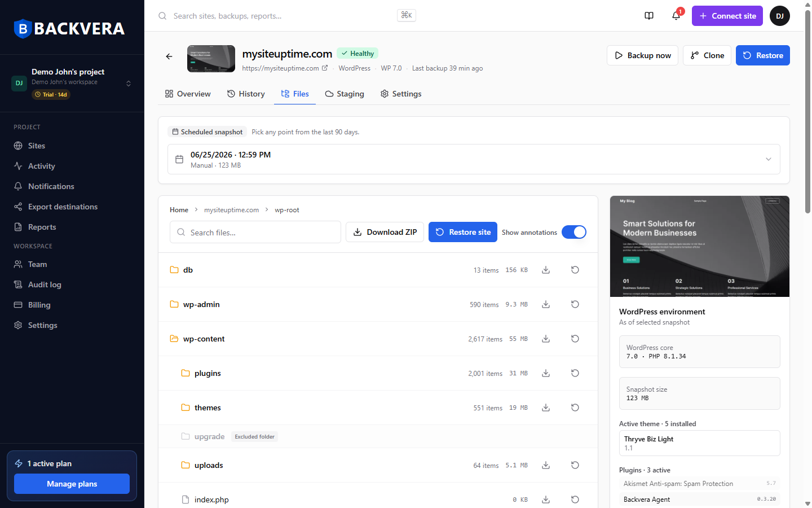Image resolution: width=812 pixels, height=508 pixels.
Task: Click the top Restore button
Action: (763, 55)
